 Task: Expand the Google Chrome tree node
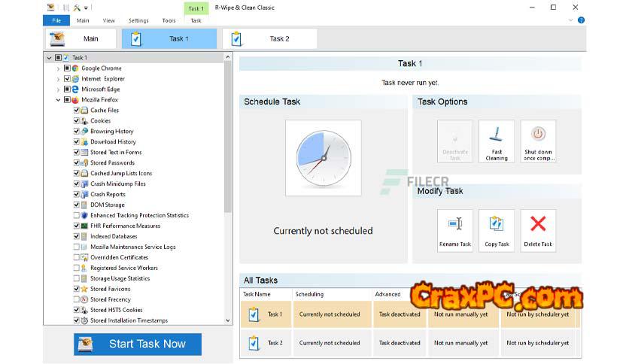[x=58, y=68]
